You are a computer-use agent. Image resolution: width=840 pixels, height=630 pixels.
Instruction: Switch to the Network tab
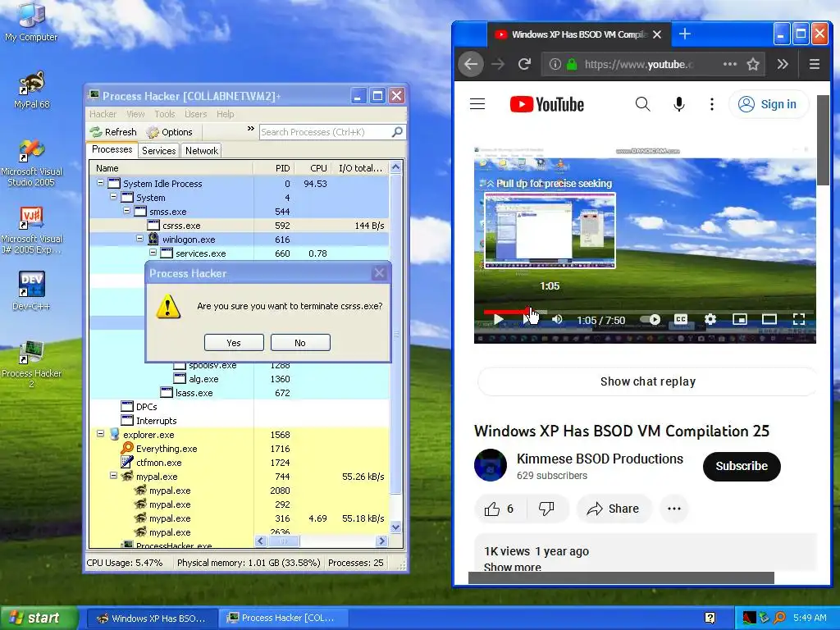click(202, 151)
